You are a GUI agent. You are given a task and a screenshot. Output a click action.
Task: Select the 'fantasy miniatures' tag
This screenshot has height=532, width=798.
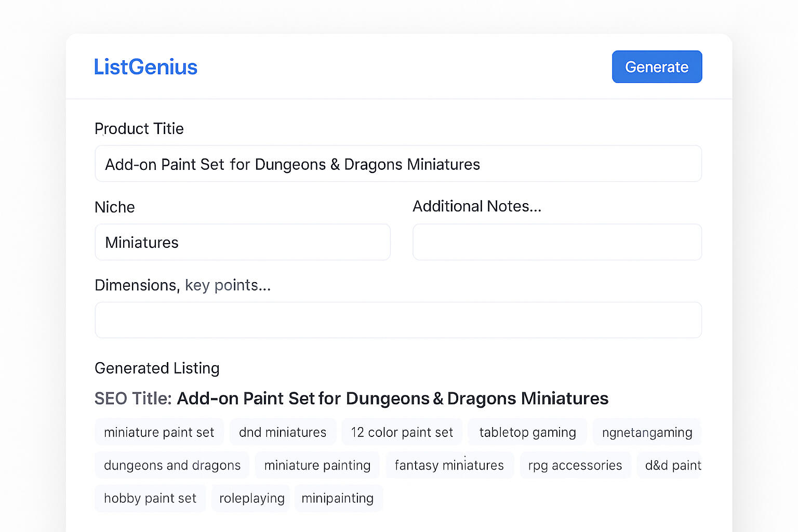449,465
